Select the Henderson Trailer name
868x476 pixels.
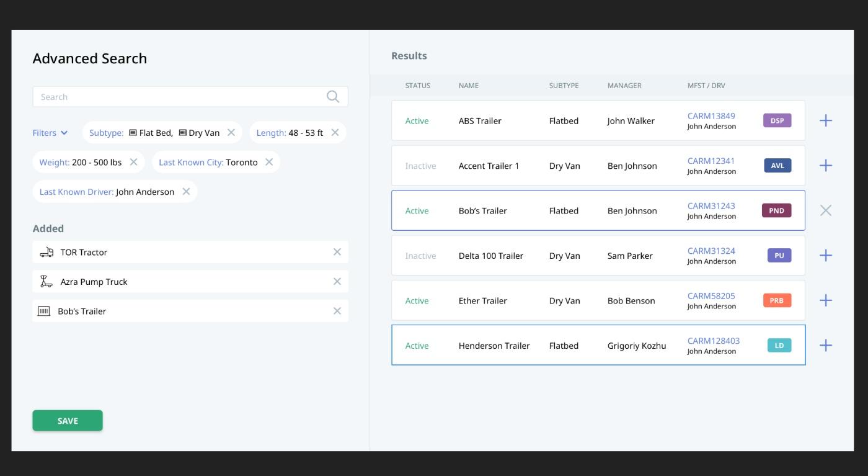tap(494, 346)
